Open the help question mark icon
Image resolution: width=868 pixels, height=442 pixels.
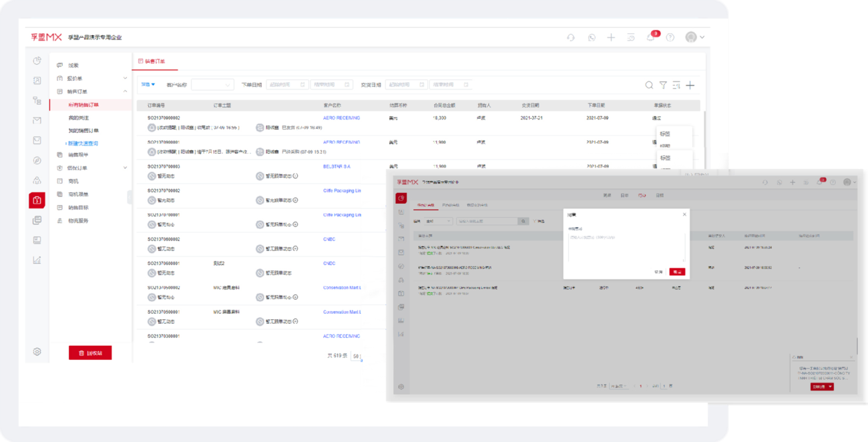pos(670,37)
